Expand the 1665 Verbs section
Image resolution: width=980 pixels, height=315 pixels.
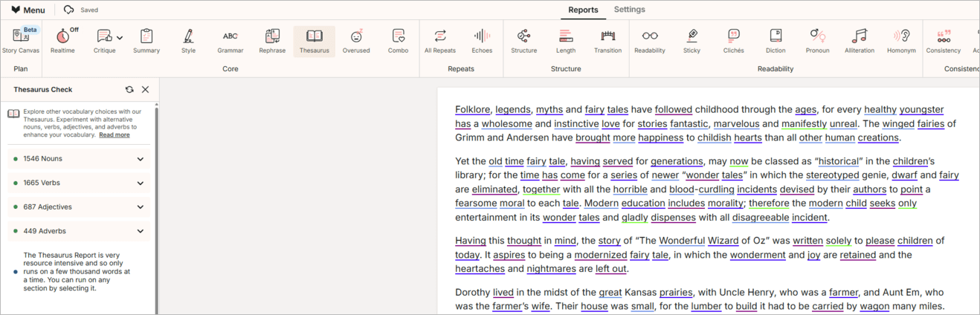click(78, 183)
